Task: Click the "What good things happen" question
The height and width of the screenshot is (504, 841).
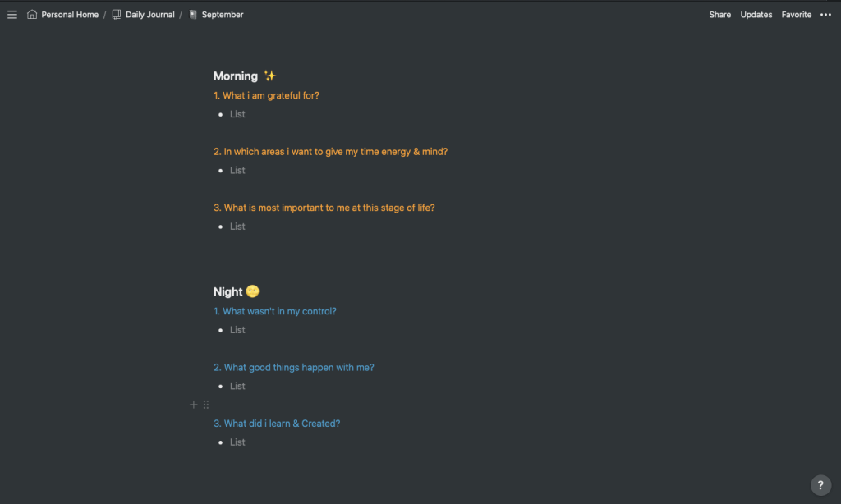Action: (293, 368)
